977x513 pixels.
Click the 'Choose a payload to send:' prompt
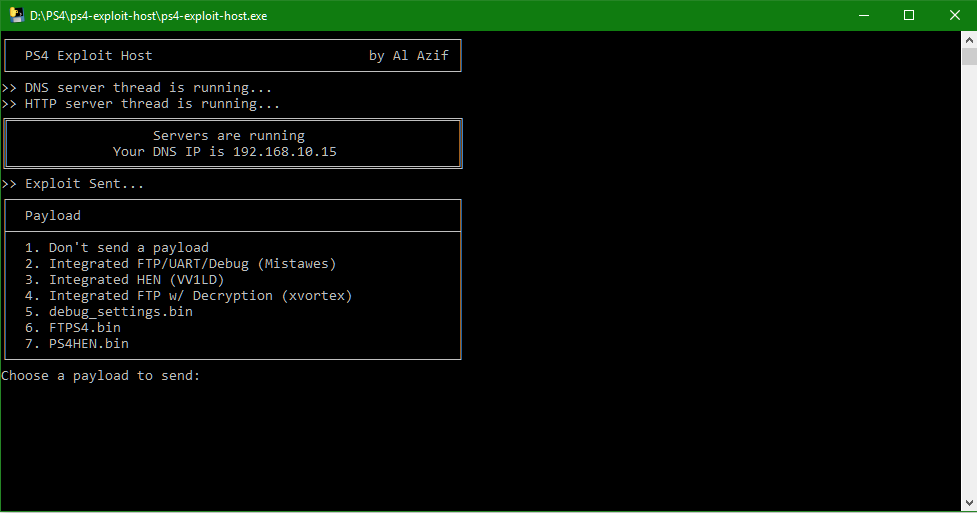click(x=100, y=375)
